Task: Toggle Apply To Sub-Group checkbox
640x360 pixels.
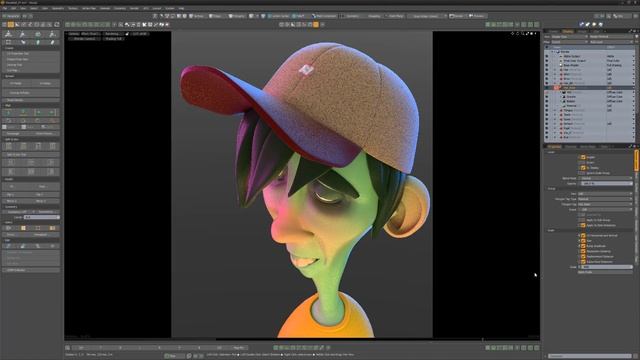Action: [x=583, y=220]
